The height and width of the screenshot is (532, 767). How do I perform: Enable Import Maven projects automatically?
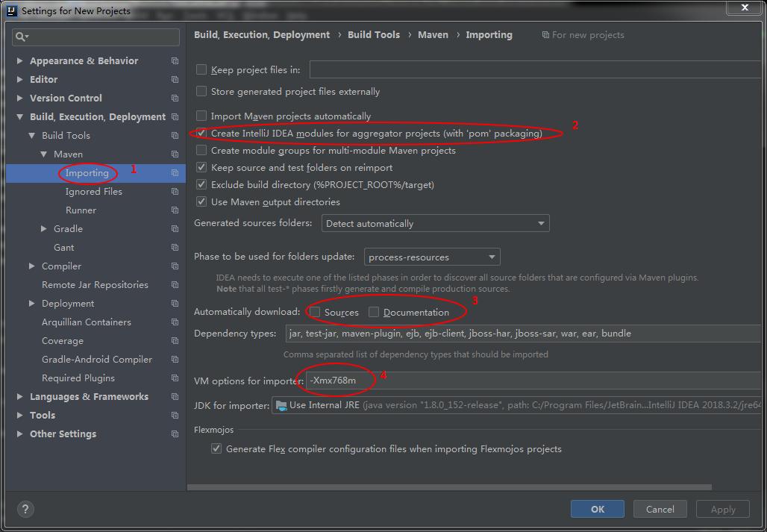click(x=201, y=116)
